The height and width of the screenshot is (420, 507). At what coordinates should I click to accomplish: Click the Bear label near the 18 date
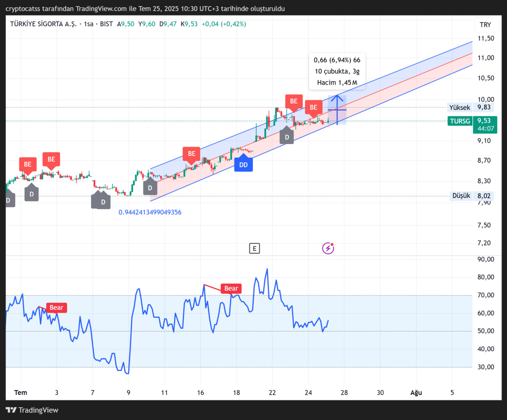[x=231, y=289]
